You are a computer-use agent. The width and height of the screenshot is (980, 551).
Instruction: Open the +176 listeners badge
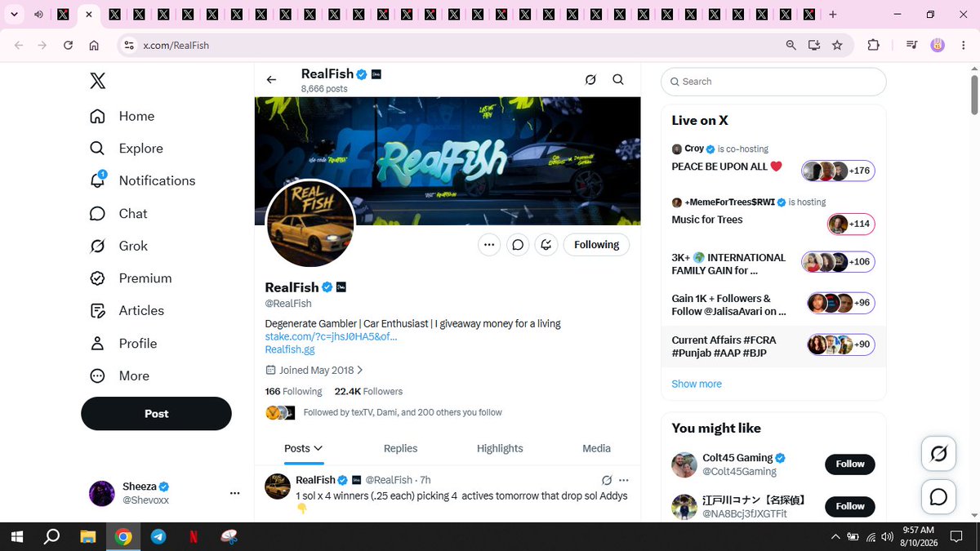(838, 171)
